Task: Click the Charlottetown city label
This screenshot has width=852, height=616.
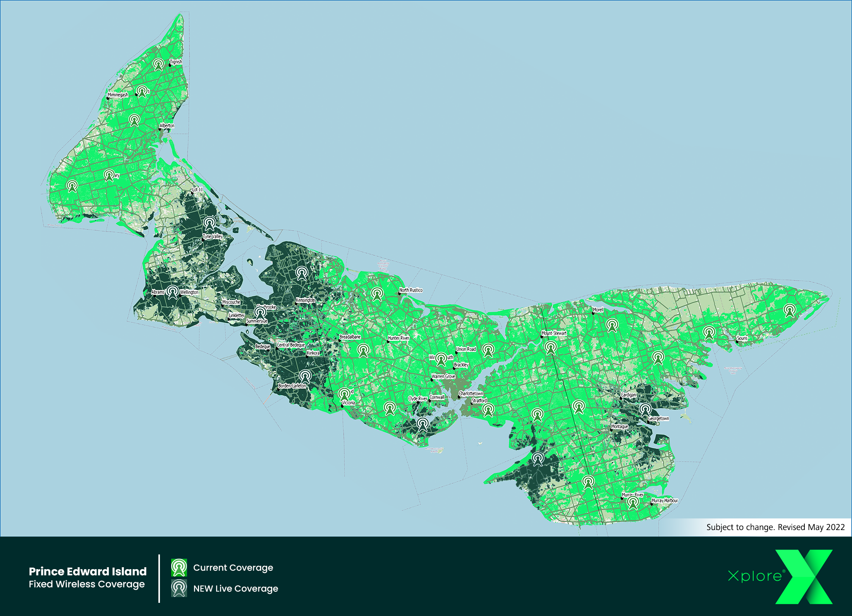Action: coord(471,393)
